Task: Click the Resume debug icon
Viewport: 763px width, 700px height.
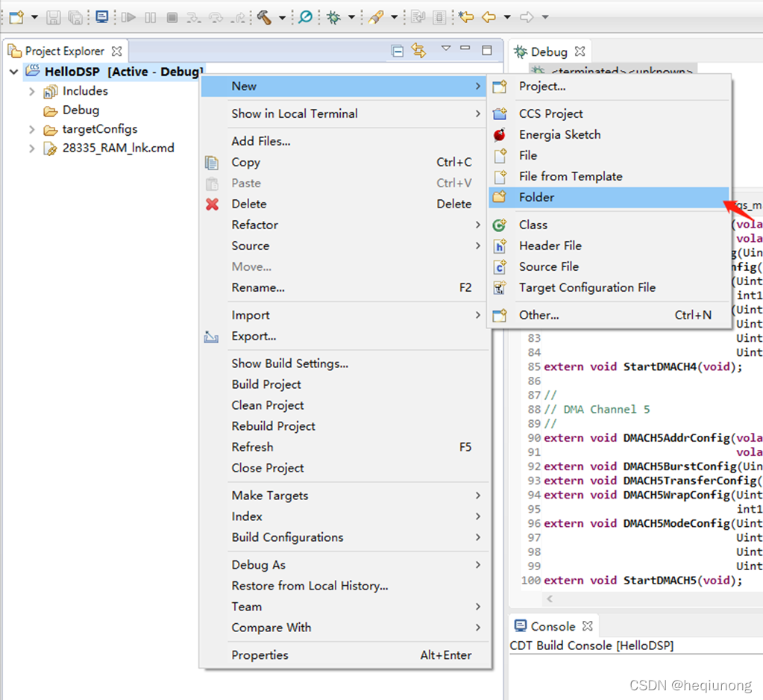Action: point(128,17)
